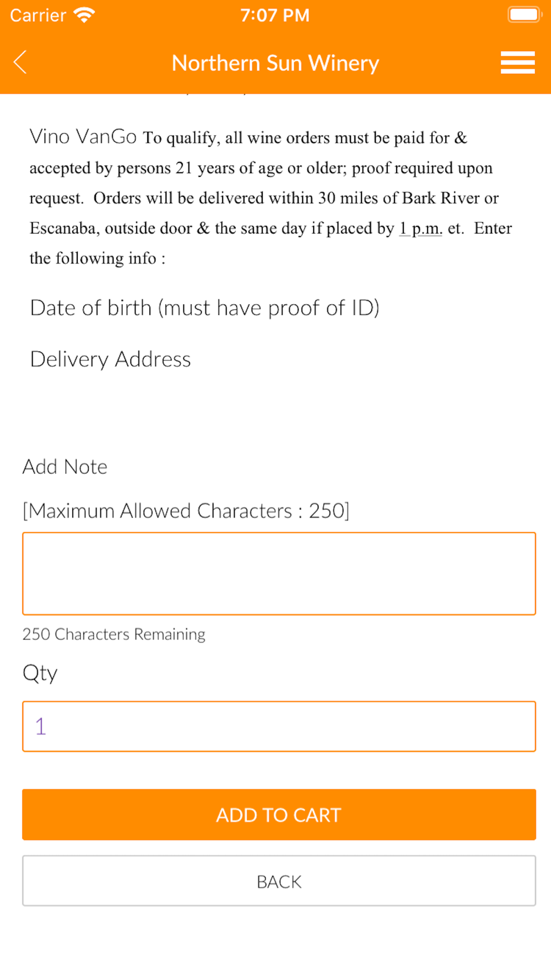Tap the Qty label
Image resolution: width=551 pixels, height=980 pixels.
pyautogui.click(x=40, y=674)
